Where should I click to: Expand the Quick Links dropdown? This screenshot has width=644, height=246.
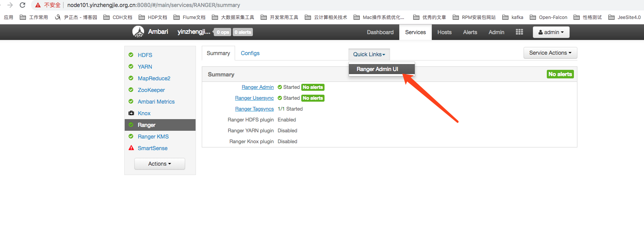369,54
